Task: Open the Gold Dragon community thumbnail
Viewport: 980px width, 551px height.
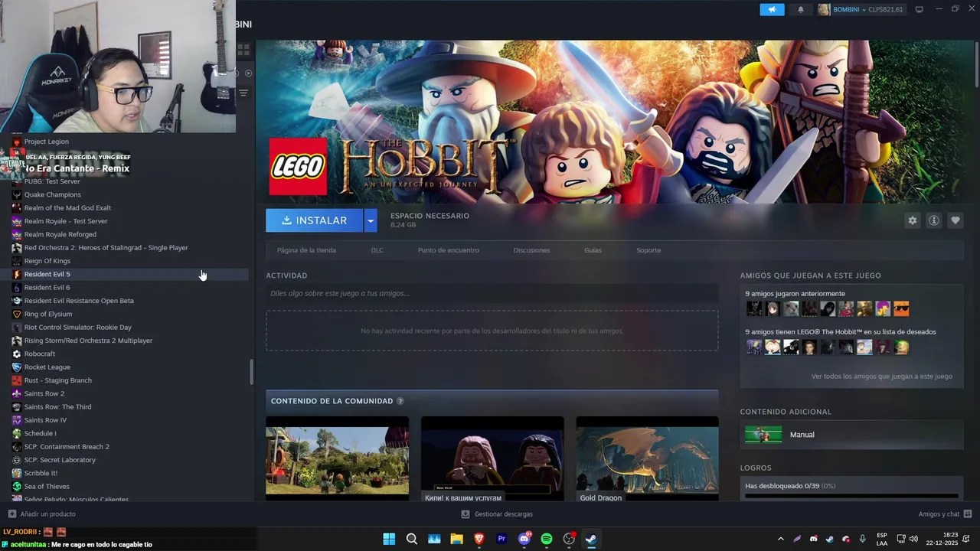Action: [647, 459]
